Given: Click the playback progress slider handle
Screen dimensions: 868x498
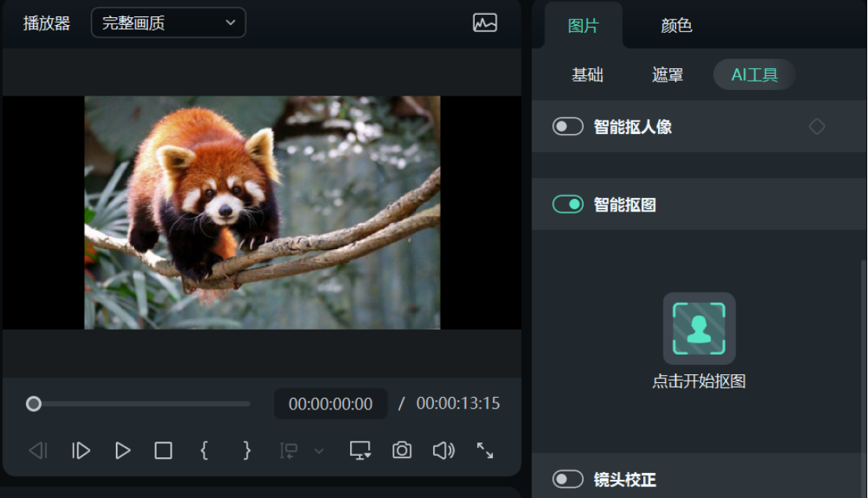Looking at the screenshot, I should point(33,403).
